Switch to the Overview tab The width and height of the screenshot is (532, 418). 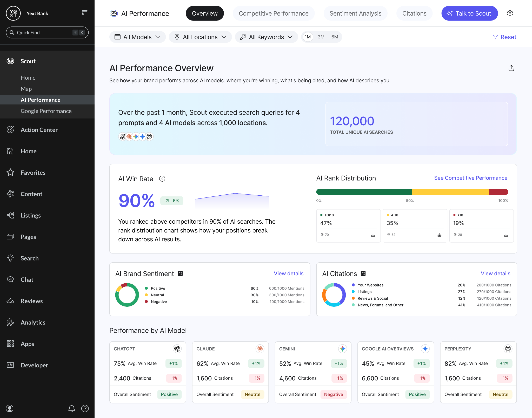coord(205,13)
